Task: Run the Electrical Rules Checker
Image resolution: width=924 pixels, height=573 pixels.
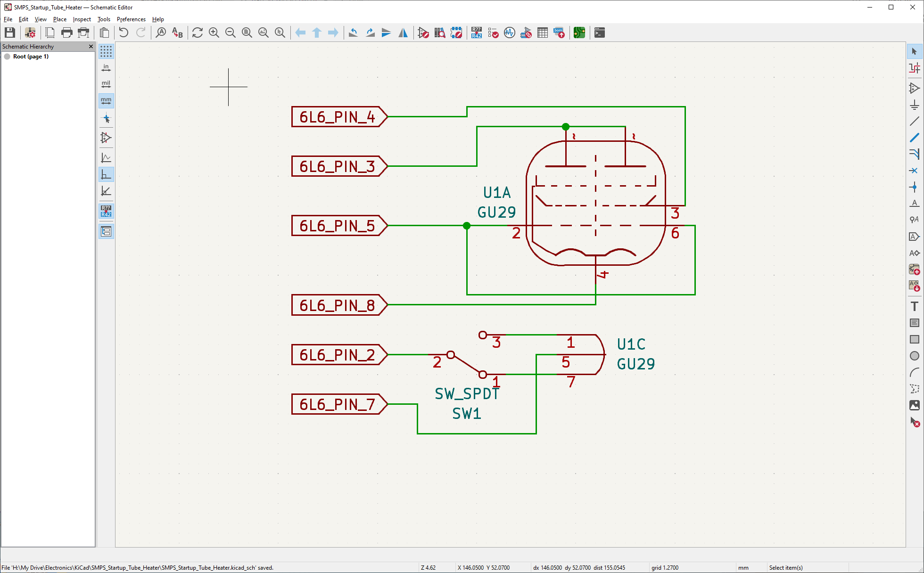Action: [x=493, y=33]
